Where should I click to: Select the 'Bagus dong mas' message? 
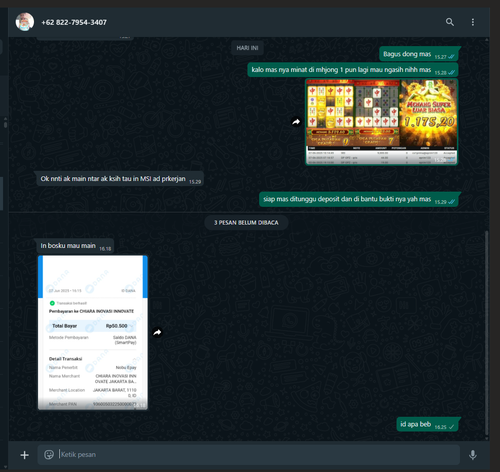419,54
